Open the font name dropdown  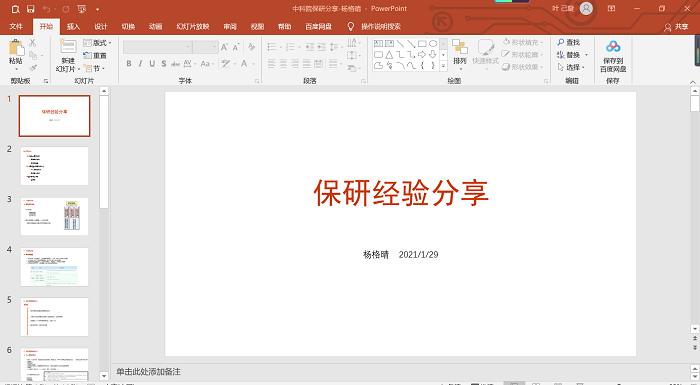(x=188, y=47)
